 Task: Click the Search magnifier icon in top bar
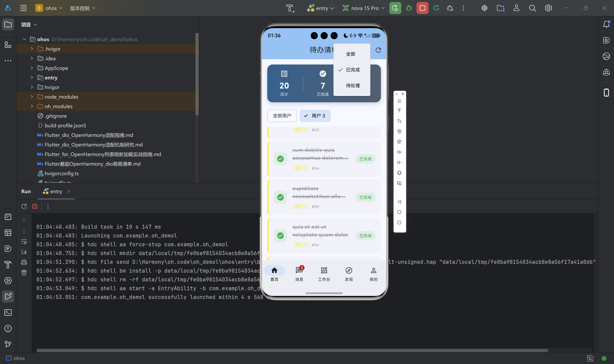[532, 8]
